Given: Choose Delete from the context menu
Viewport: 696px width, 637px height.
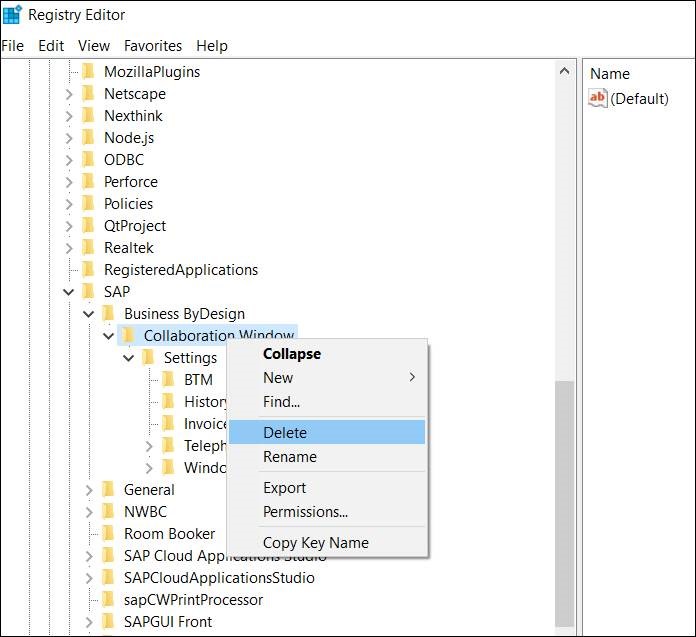Looking at the screenshot, I should click(328, 432).
